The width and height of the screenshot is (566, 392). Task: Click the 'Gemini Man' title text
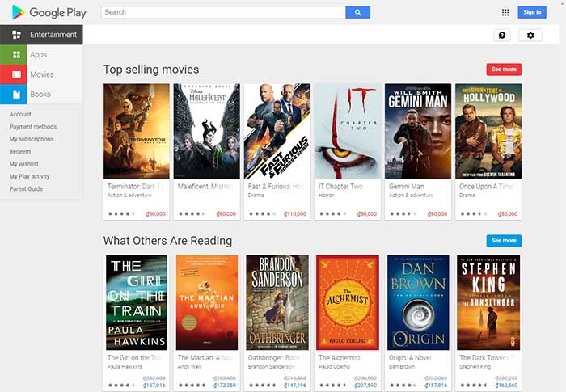pyautogui.click(x=407, y=187)
